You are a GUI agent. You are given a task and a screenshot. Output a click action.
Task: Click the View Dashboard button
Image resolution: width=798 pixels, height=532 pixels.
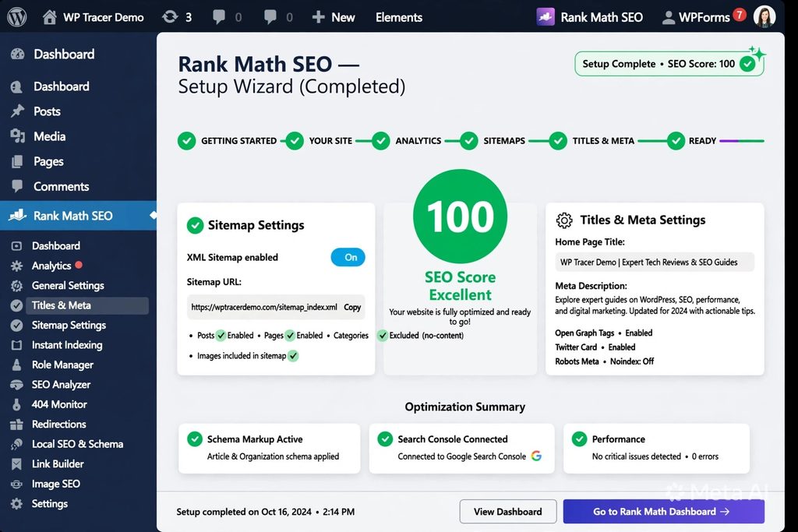pyautogui.click(x=508, y=512)
